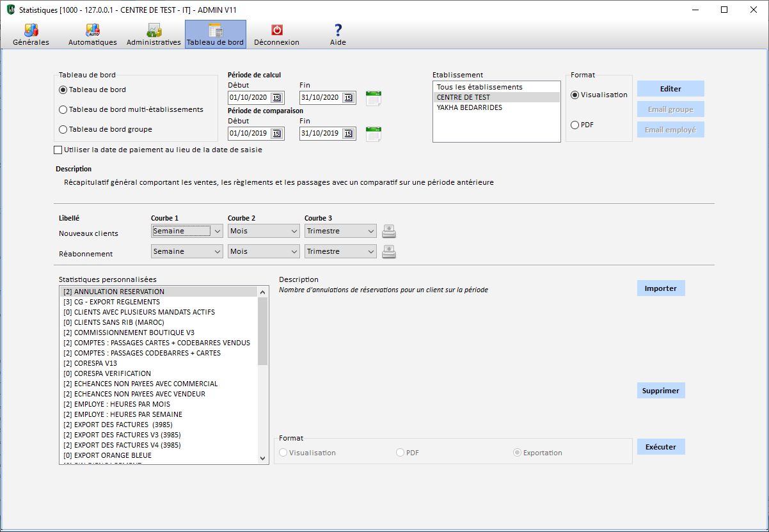Image resolution: width=769 pixels, height=532 pixels.
Task: Click the printer icon for Nouveaux clients
Action: click(x=389, y=231)
